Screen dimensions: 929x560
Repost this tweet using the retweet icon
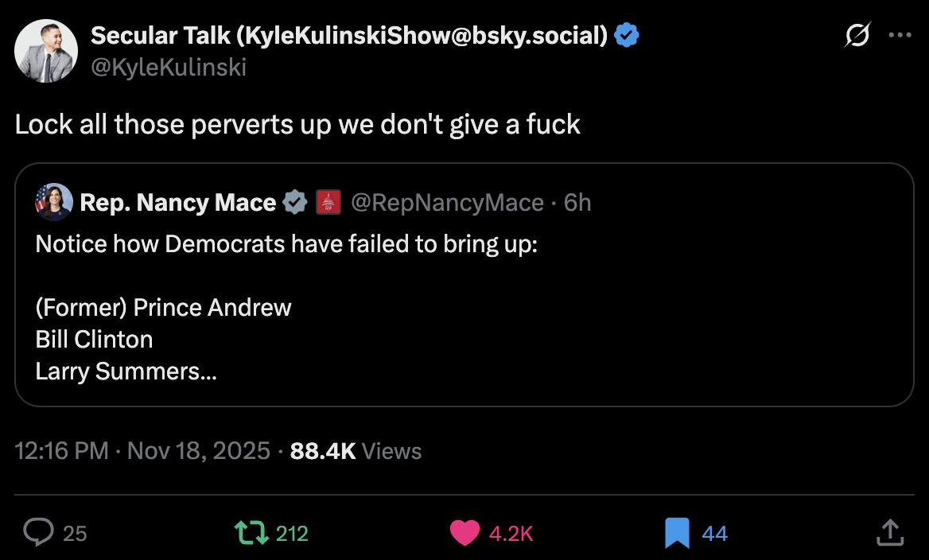tap(251, 532)
